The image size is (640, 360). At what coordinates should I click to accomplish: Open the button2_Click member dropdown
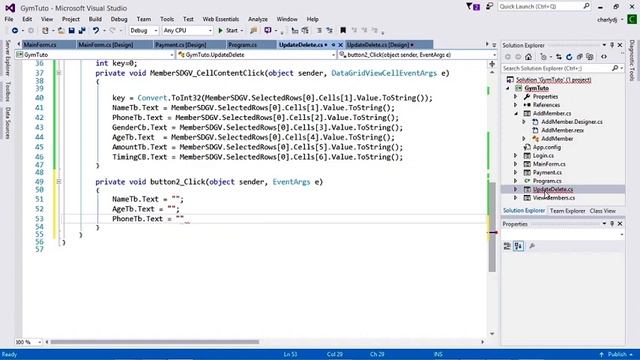[x=417, y=55]
